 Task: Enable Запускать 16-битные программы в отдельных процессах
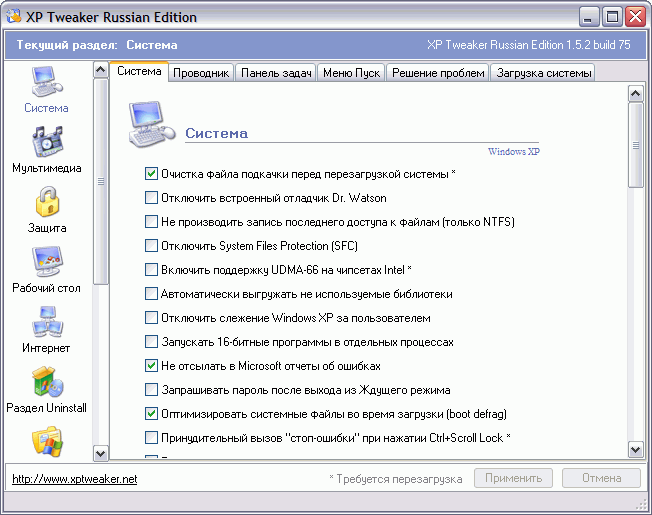coord(151,342)
